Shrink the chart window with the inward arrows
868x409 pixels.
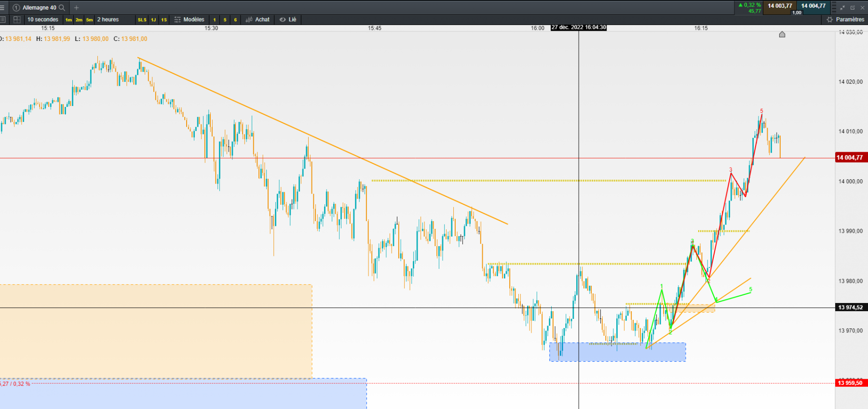click(x=842, y=8)
